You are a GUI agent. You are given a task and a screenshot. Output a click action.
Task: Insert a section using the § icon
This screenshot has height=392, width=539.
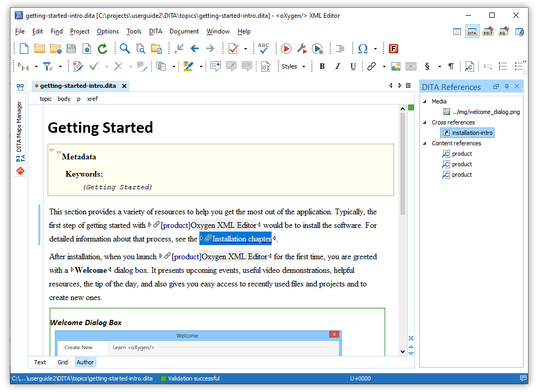pos(428,66)
